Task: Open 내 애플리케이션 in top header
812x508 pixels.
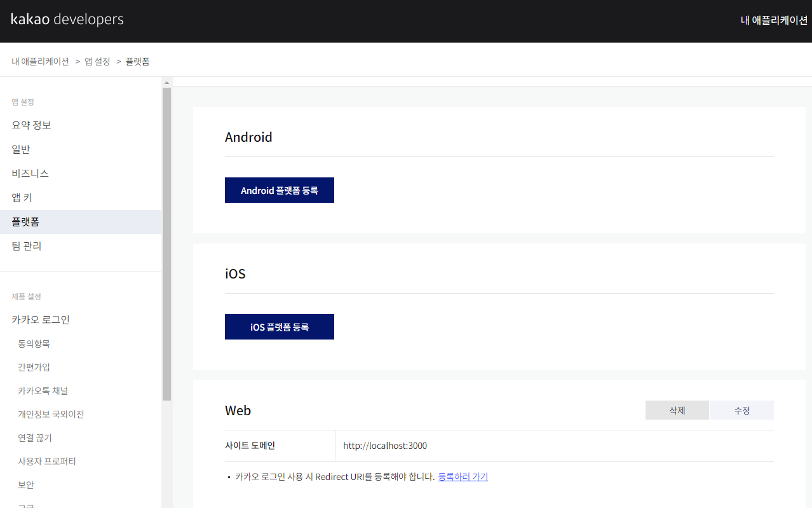Action: [x=774, y=20]
